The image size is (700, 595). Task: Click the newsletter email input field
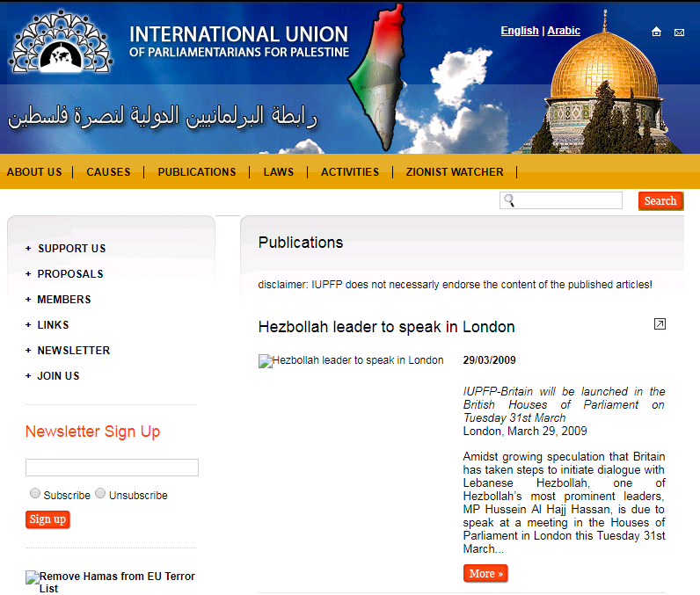[112, 468]
